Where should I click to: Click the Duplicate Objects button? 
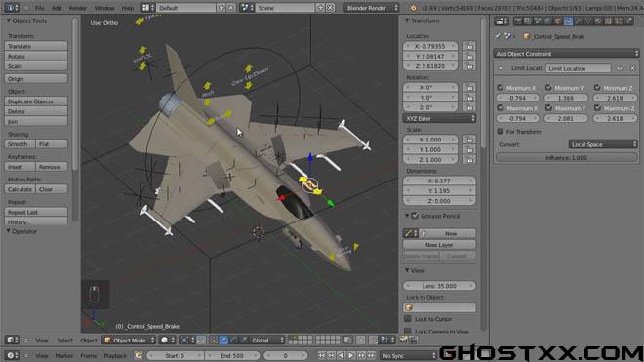click(36, 101)
